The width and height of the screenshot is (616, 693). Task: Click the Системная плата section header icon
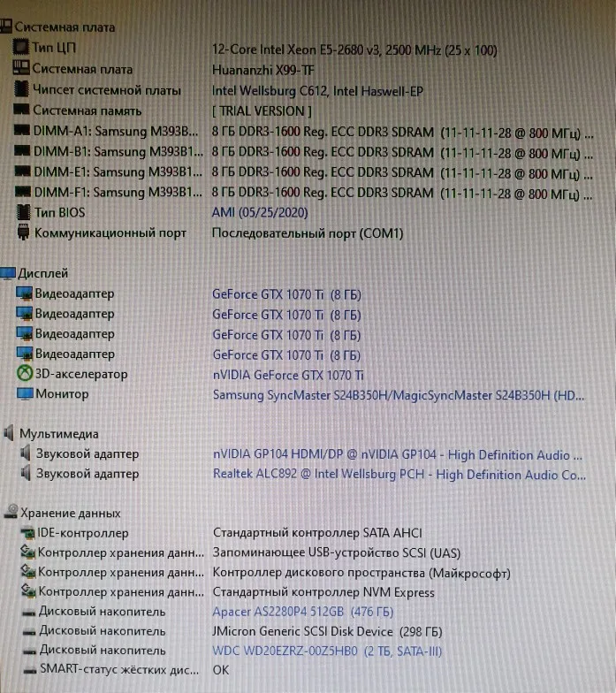coord(6,27)
